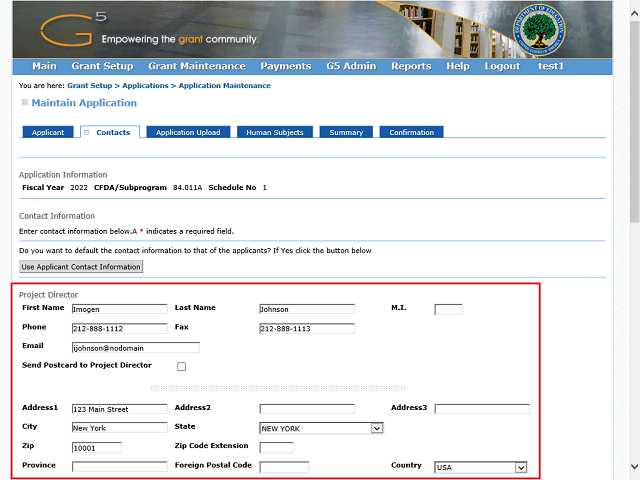The image size is (640, 480).
Task: Click the Phone field 212-888-1112
Action: click(120, 328)
